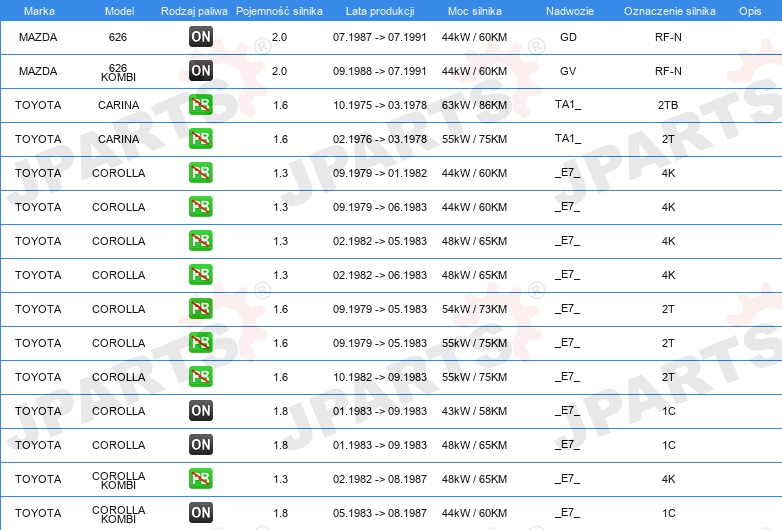Click the petrol icon for Corolla 54kW / 73KM
The image size is (782, 530).
pos(200,308)
